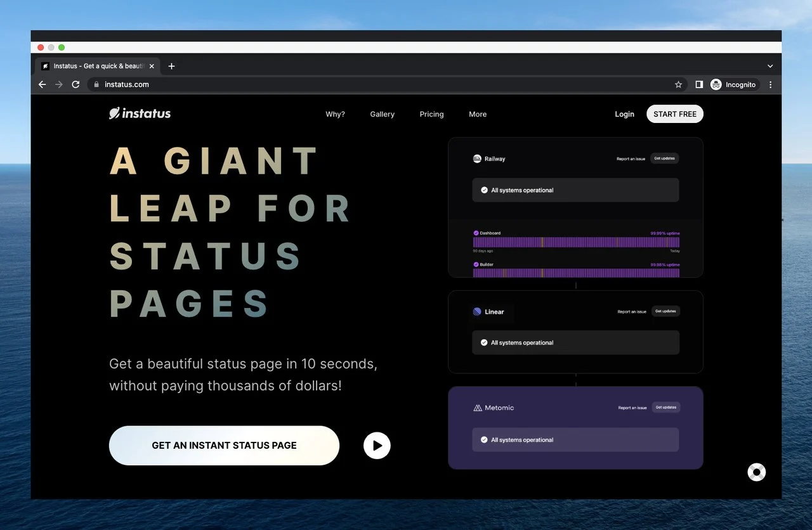Screen dimensions: 812x530
Task: Click the Instatus tab favicon
Action: [x=45, y=66]
